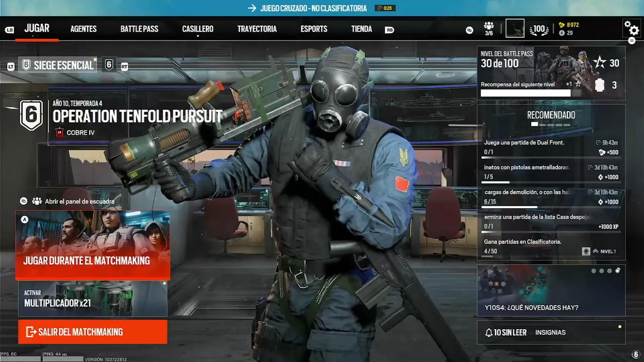This screenshot has width=644, height=362.
Task: View the level 100 laurel badge
Action: pyautogui.click(x=539, y=29)
